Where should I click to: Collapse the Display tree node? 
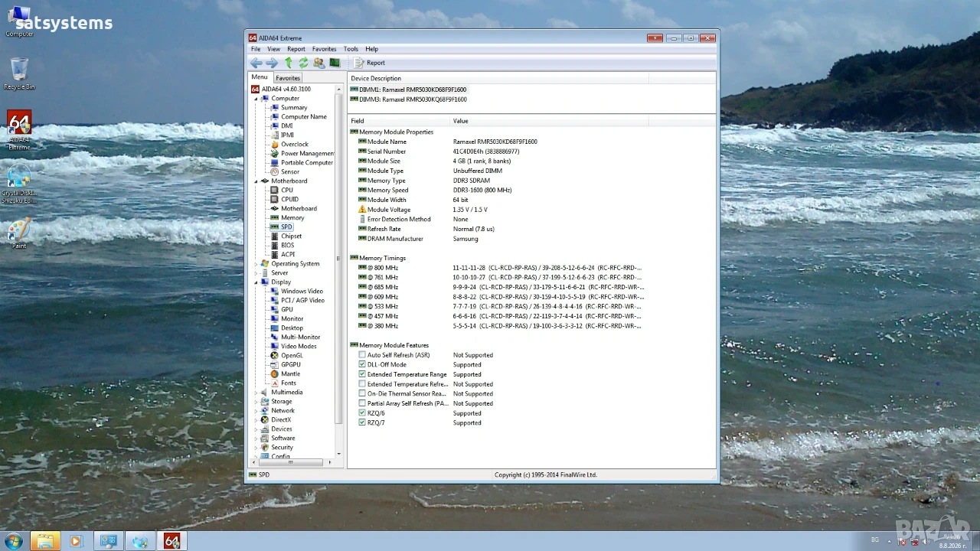click(256, 282)
